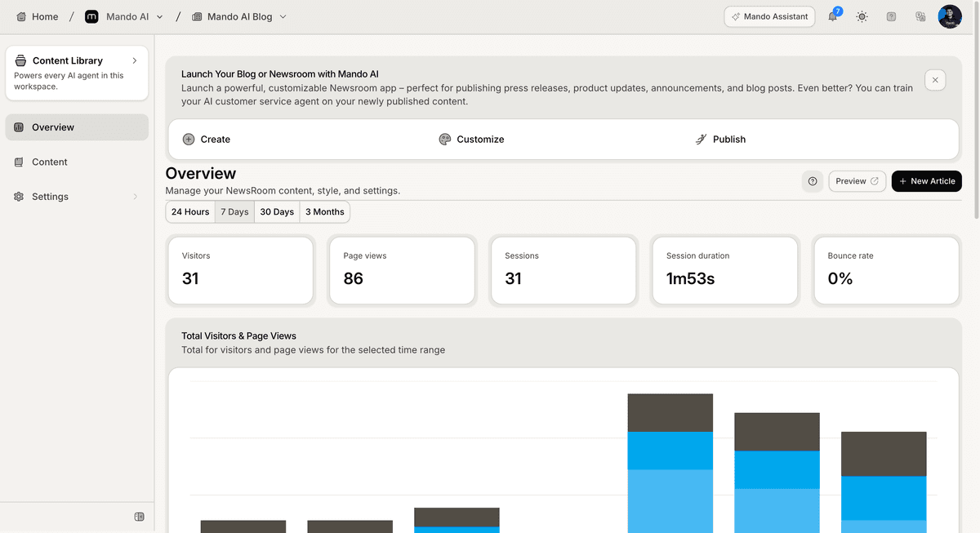
Task: Open the notifications bell
Action: (x=833, y=16)
